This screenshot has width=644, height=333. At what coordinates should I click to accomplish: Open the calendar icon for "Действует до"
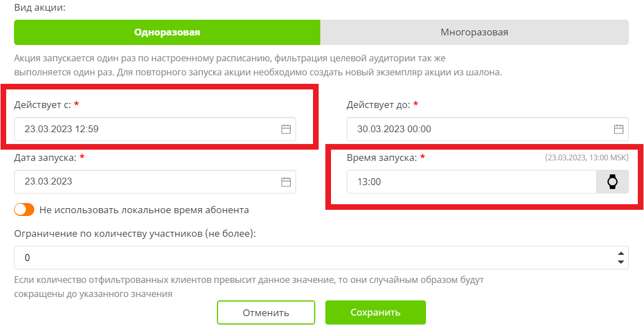pyautogui.click(x=618, y=129)
